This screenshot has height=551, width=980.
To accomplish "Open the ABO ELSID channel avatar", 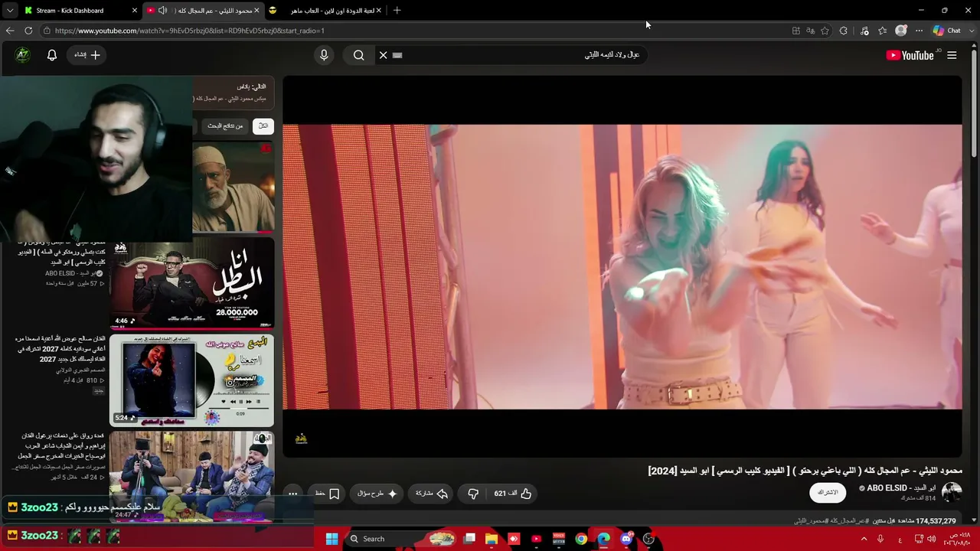I will [952, 492].
